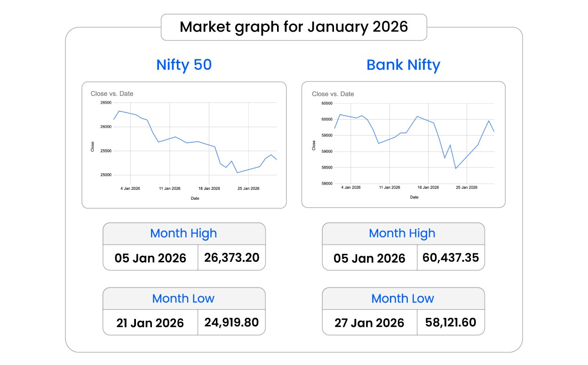This screenshot has height=365, width=588.
Task: Click Nifty 50's 05 Jan 2026 date cell
Action: pyautogui.click(x=150, y=258)
